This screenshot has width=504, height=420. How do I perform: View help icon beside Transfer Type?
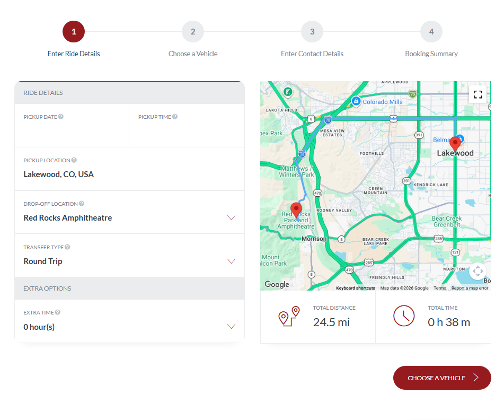coord(67,247)
